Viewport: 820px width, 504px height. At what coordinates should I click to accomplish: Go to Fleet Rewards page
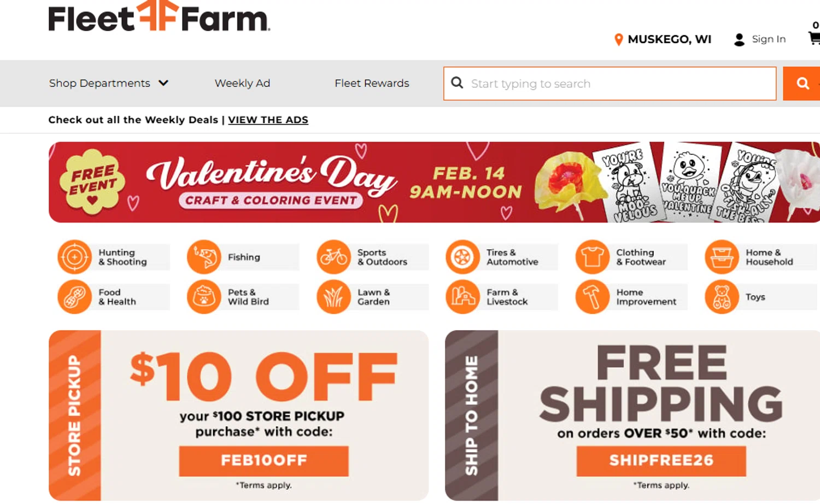(x=372, y=83)
